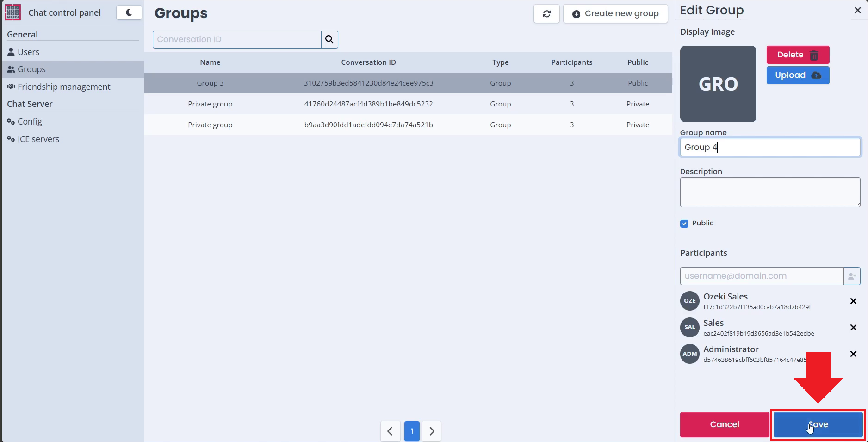
Task: Open Friendship management section
Action: click(x=64, y=87)
